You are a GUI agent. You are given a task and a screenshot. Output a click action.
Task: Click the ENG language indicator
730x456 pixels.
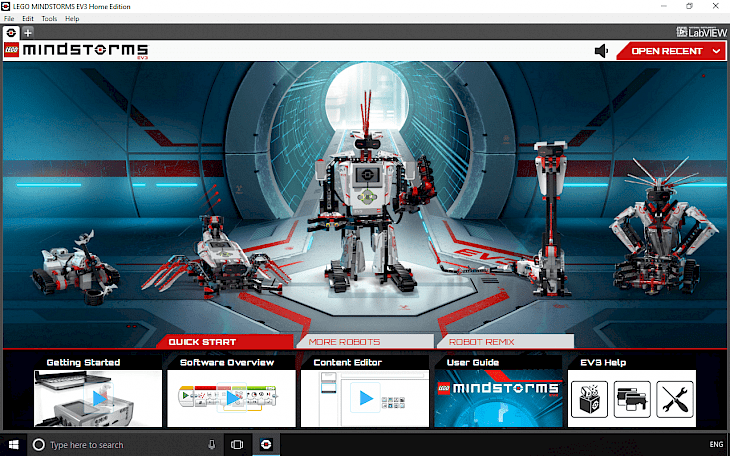(x=716, y=444)
